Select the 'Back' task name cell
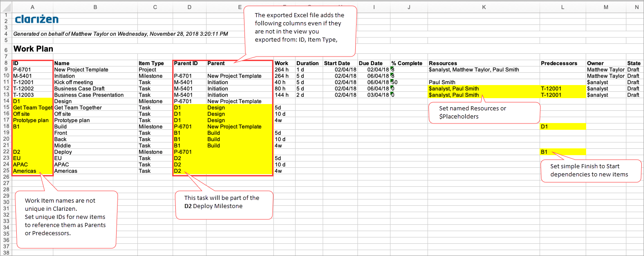This screenshot has width=644, height=256. pyautogui.click(x=95, y=139)
